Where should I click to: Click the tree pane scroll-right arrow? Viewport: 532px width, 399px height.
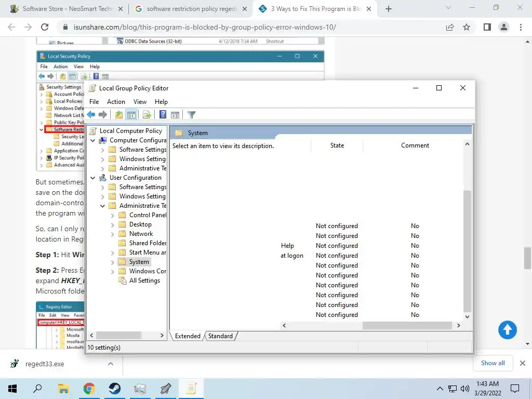click(x=162, y=336)
